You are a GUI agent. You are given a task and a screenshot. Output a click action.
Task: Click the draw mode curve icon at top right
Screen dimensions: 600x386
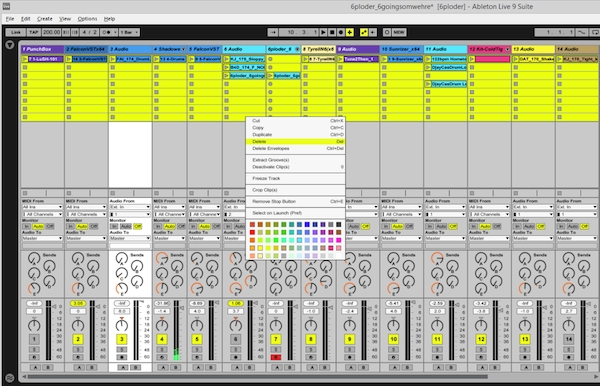click(x=582, y=33)
